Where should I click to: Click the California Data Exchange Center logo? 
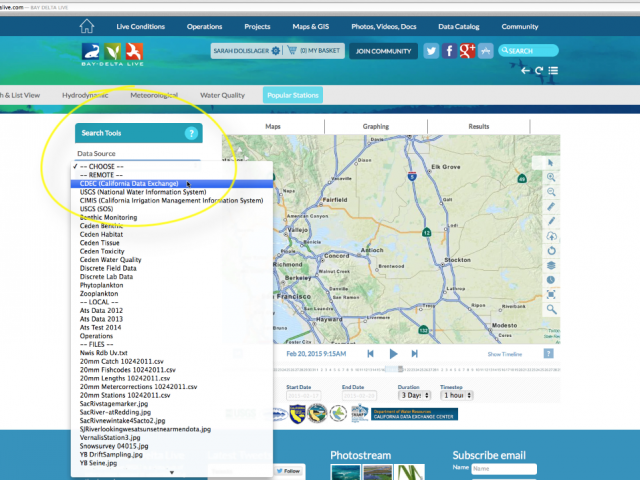pos(414,414)
